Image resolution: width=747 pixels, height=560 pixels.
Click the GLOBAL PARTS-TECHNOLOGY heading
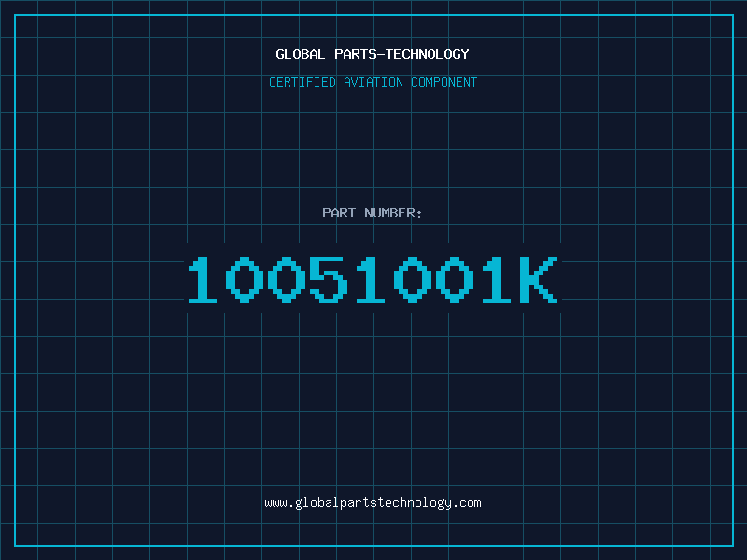pos(373,54)
